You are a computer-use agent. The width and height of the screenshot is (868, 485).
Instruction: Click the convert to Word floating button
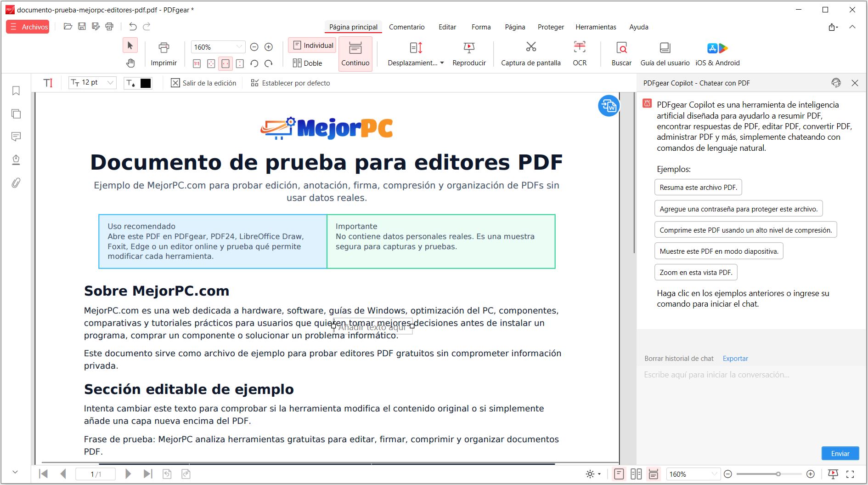tap(609, 106)
